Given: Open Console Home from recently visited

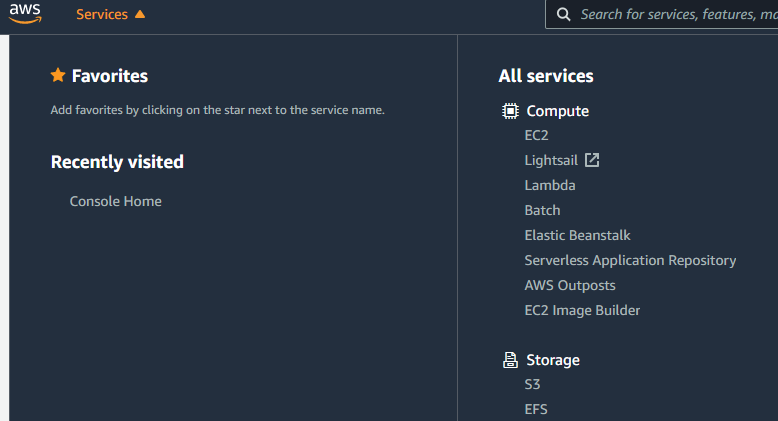Looking at the screenshot, I should coord(115,201).
